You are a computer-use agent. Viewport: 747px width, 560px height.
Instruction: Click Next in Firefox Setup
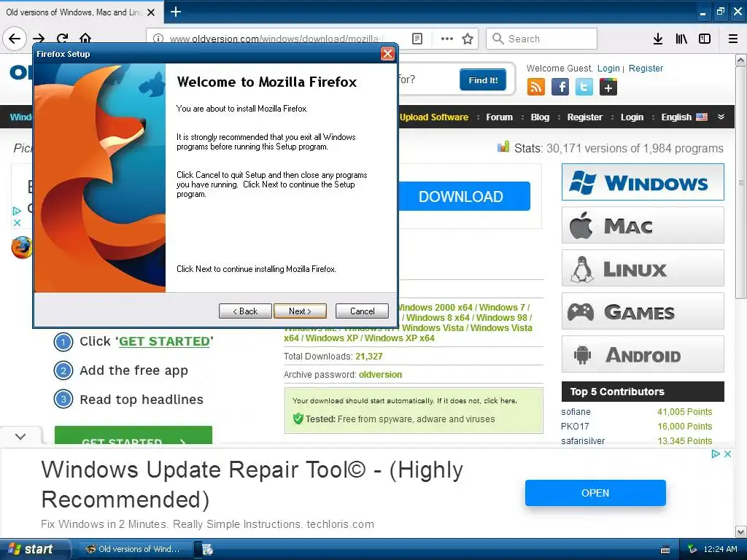[x=300, y=311]
